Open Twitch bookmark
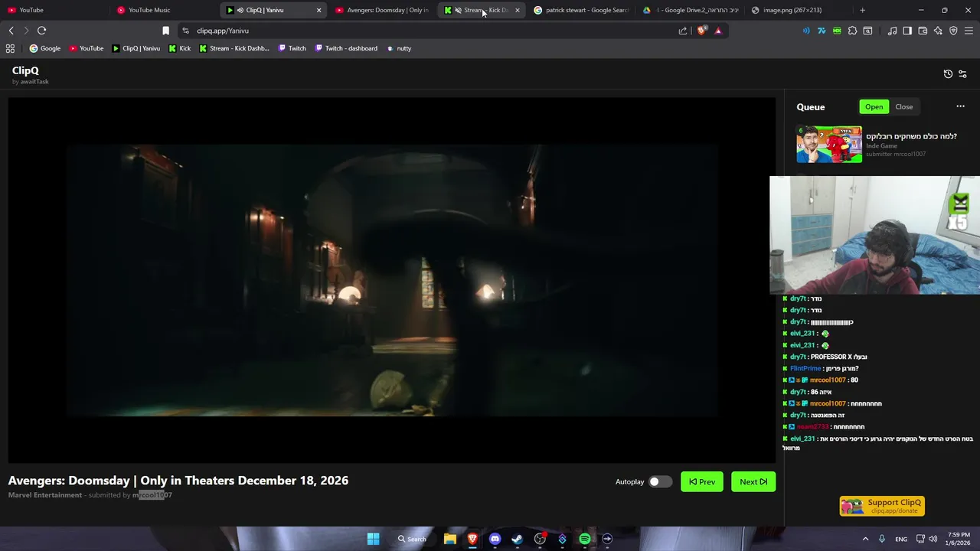 pyautogui.click(x=292, y=48)
